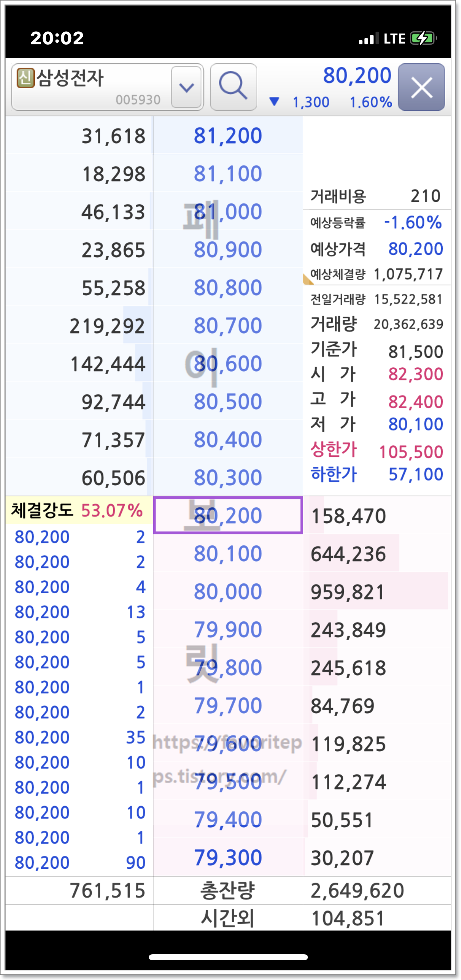Select bid price 79,400
Image resolution: width=461 pixels, height=980 pixels.
(x=228, y=820)
